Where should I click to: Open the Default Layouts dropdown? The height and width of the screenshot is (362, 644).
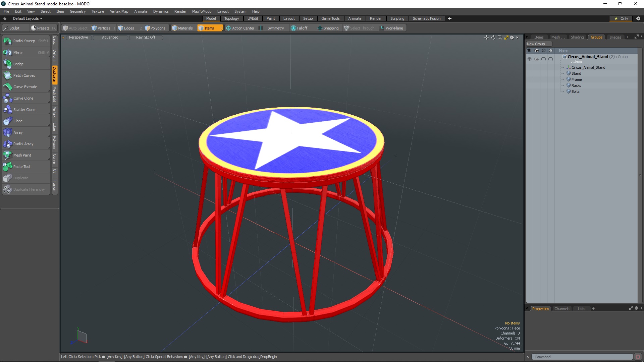(x=28, y=18)
